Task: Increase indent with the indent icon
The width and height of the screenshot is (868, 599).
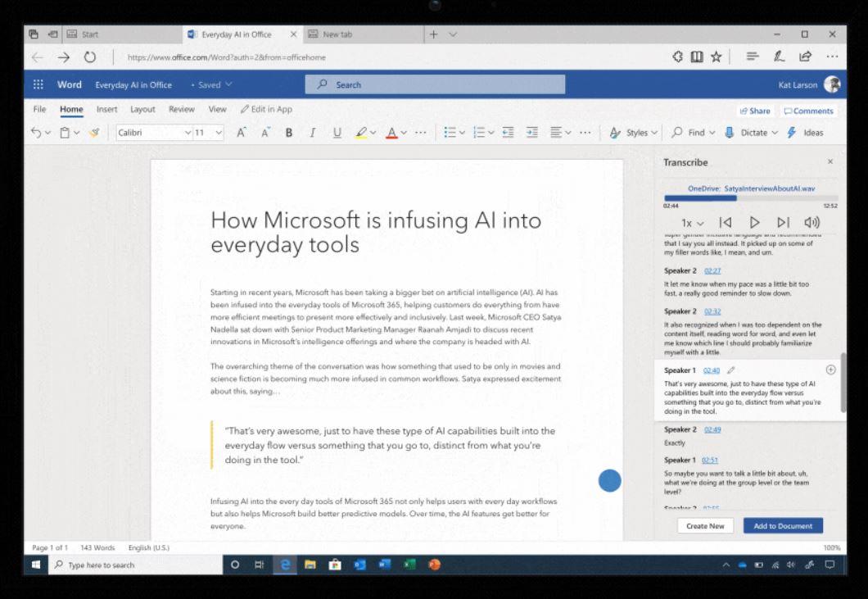Action: click(531, 133)
